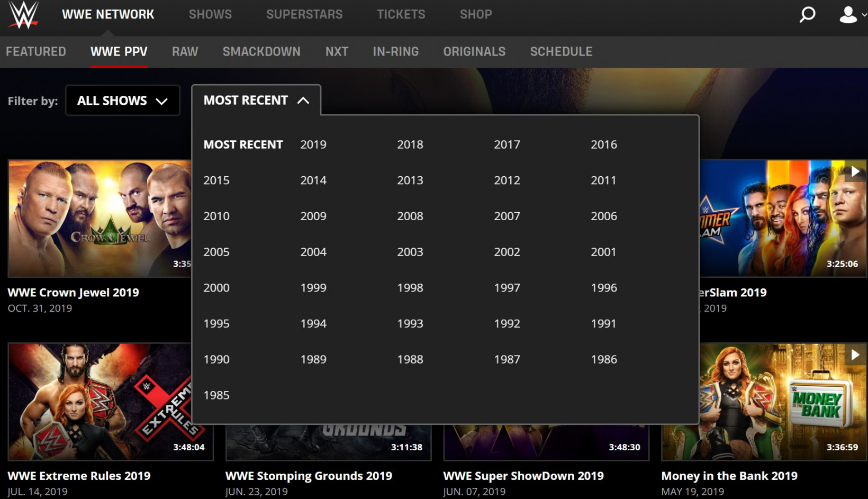
Task: Open the Superstars menu
Action: coord(304,14)
